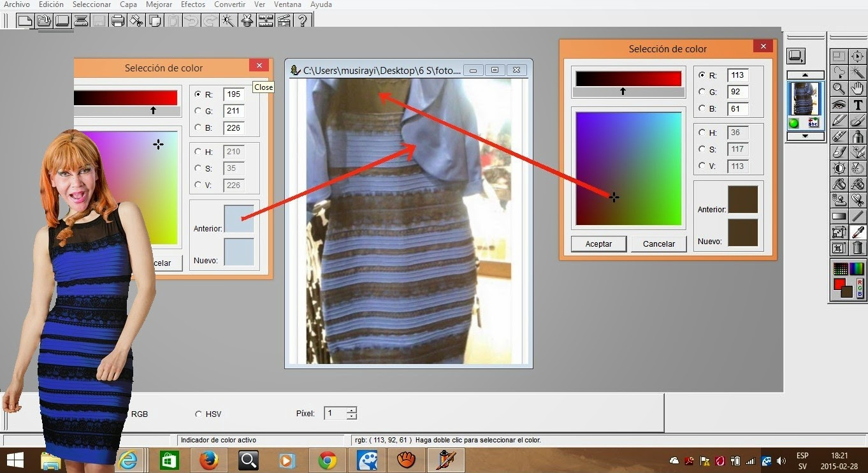Screen dimensions: 868x473
Task: Select the paint bucket fill tool
Action: click(839, 184)
